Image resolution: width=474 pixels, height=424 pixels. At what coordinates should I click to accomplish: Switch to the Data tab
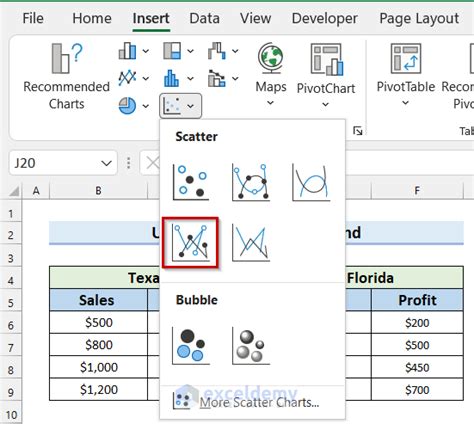(x=204, y=18)
